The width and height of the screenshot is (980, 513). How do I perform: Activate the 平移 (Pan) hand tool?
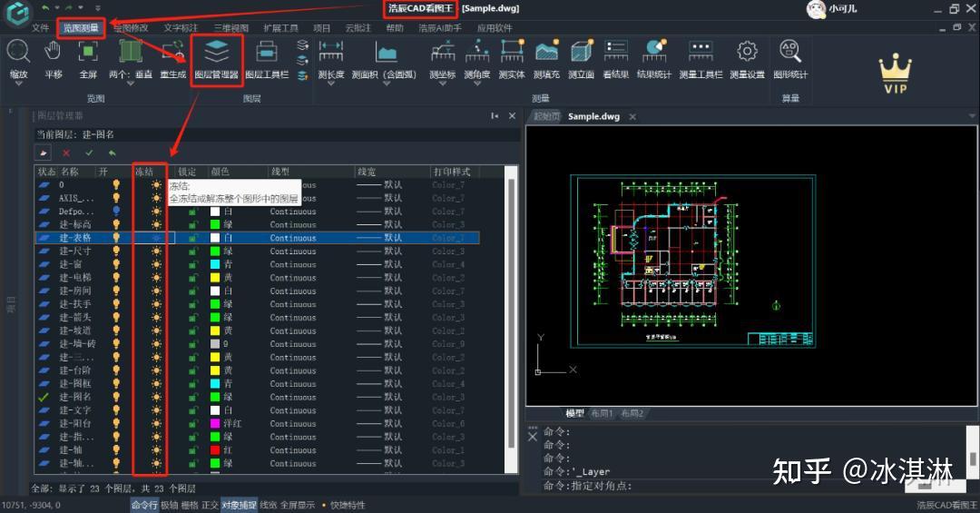tap(54, 51)
